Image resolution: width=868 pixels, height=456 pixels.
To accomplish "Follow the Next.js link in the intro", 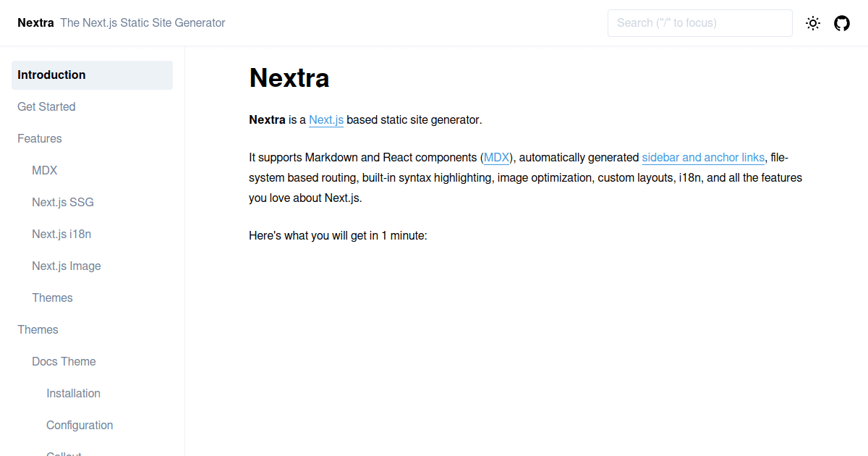I will coord(326,120).
